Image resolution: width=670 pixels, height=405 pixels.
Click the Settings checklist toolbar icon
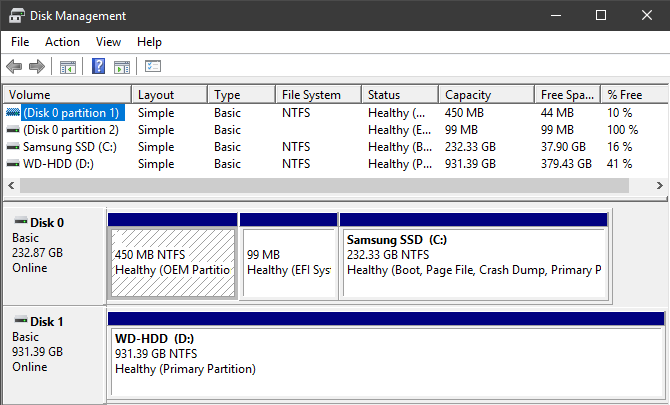(x=153, y=67)
